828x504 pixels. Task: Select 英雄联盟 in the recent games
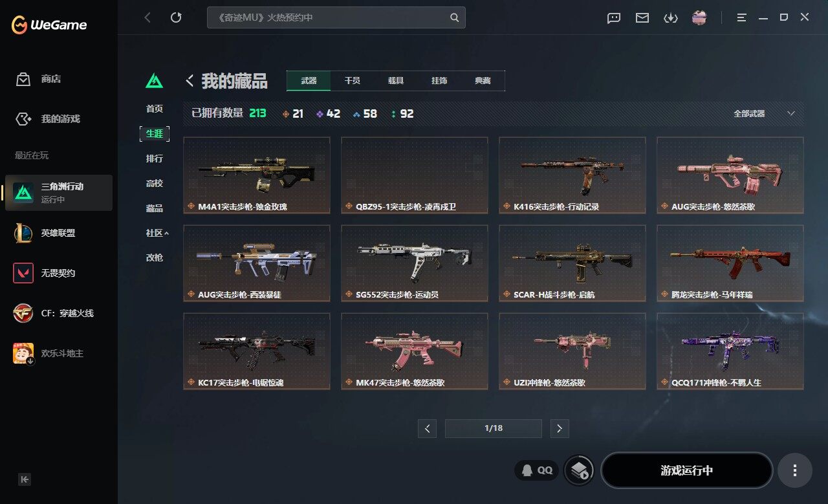click(x=58, y=233)
